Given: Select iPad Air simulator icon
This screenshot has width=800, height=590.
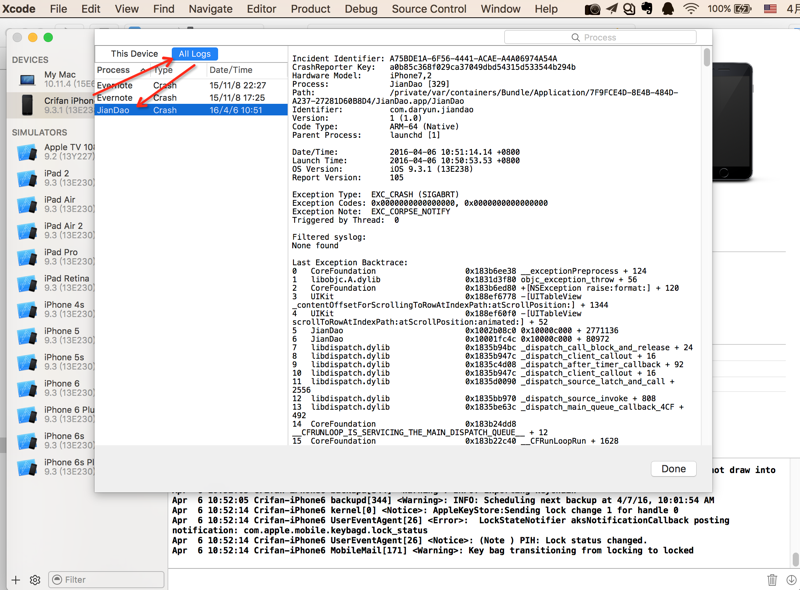Looking at the screenshot, I should pos(27,205).
